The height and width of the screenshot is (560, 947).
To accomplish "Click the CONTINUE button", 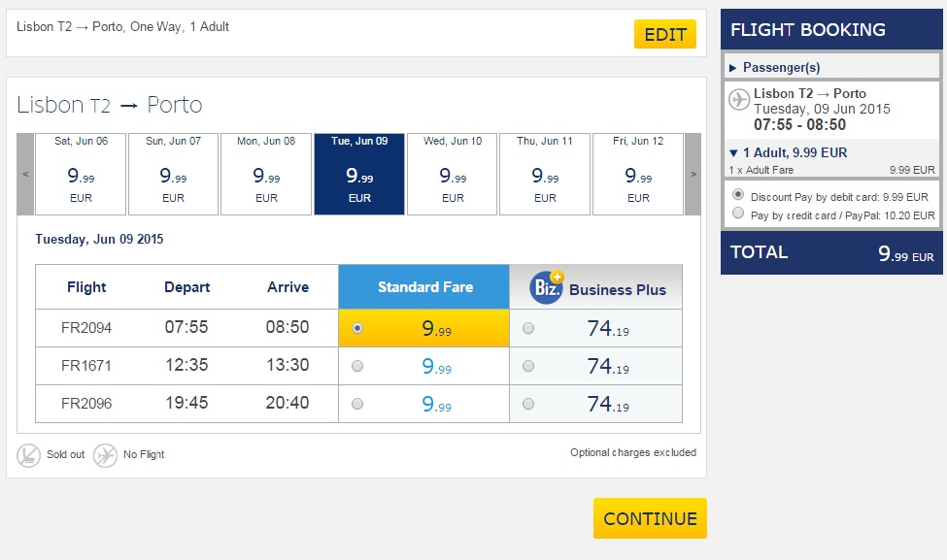I will click(x=650, y=518).
